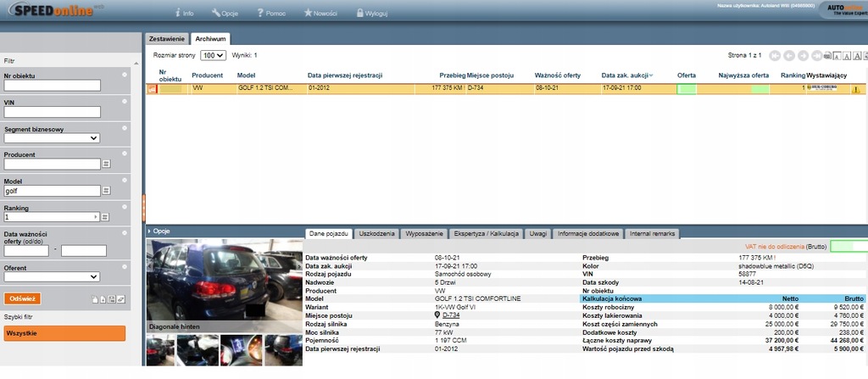Open the Informacje dodatkowe tab
The width and height of the screenshot is (868, 379).
pos(588,234)
